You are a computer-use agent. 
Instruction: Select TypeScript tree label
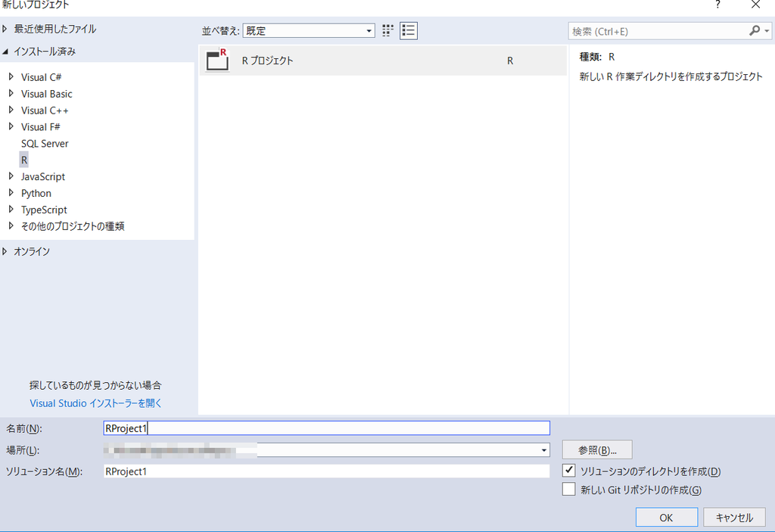[44, 210]
